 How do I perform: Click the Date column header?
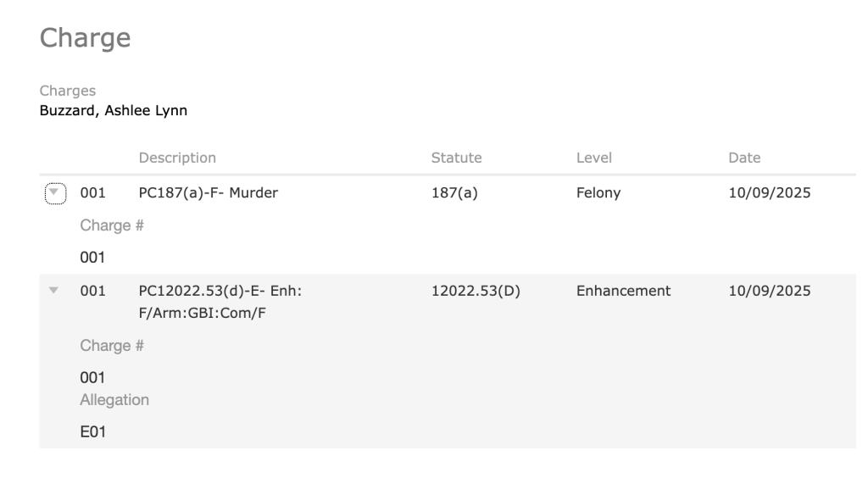744,158
